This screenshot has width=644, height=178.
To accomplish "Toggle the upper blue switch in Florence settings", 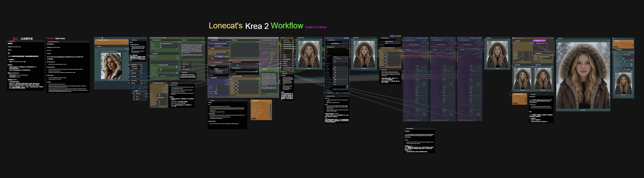I will pos(177,66).
